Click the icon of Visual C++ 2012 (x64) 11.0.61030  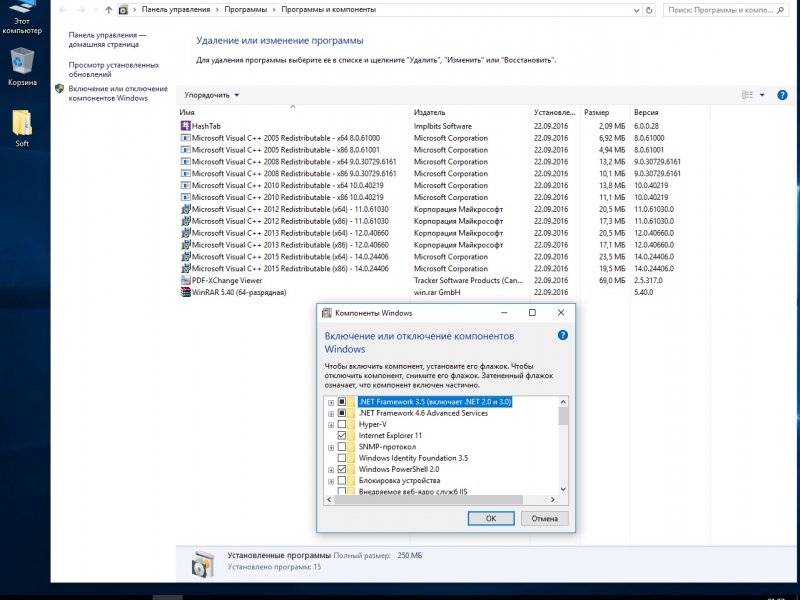pyautogui.click(x=186, y=209)
